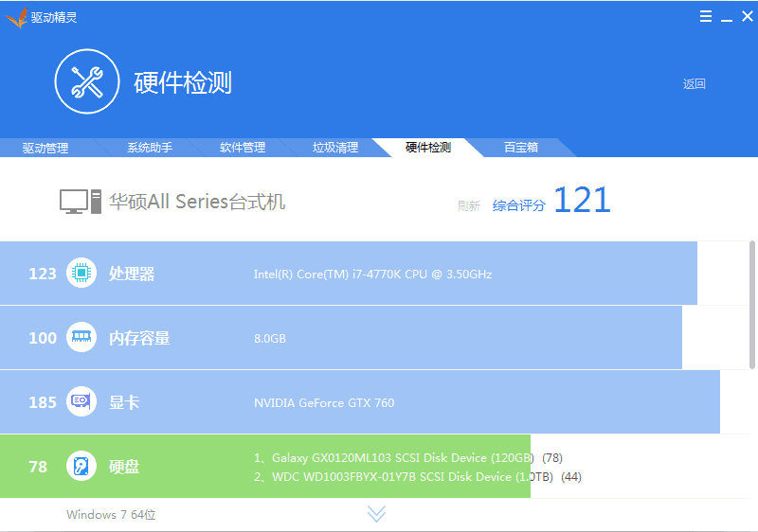Open the 软件管理 tab
This screenshot has width=758, height=532.
click(x=243, y=148)
